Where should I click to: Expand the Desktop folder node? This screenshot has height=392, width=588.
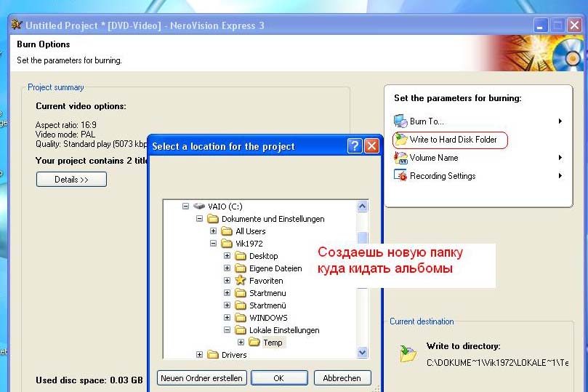(227, 256)
